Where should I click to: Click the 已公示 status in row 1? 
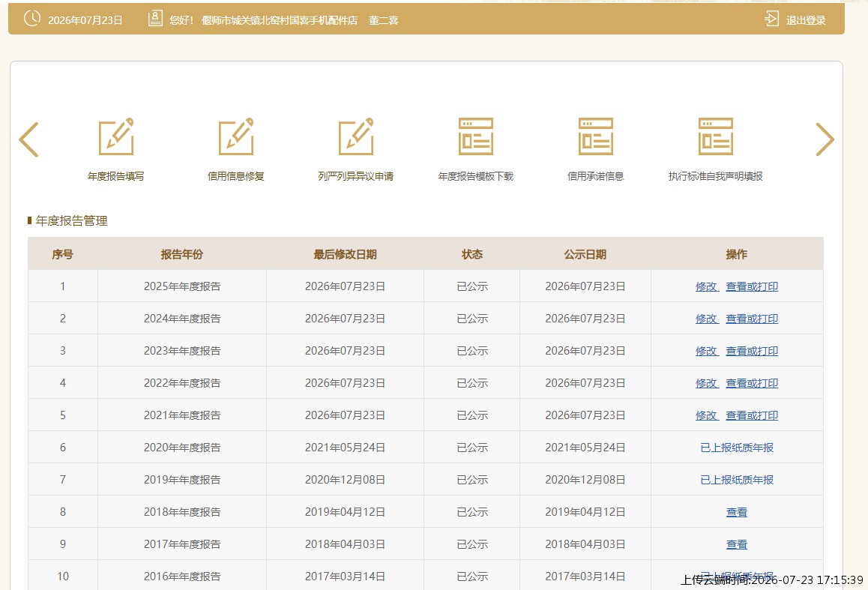coord(472,286)
